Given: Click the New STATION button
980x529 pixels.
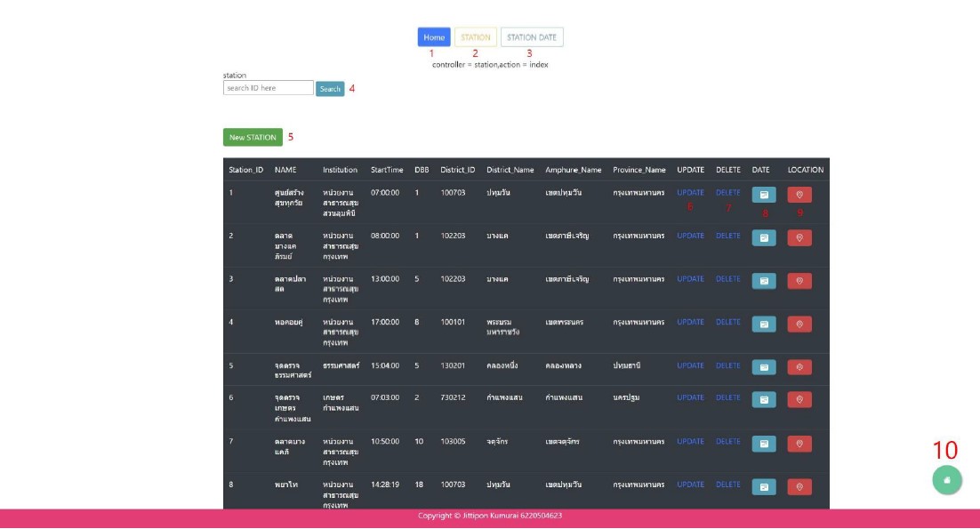Looking at the screenshot, I should [253, 138].
